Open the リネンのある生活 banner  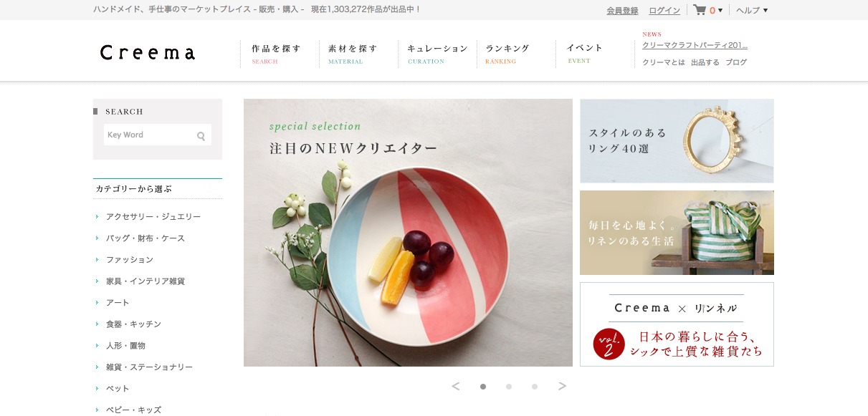point(677,233)
